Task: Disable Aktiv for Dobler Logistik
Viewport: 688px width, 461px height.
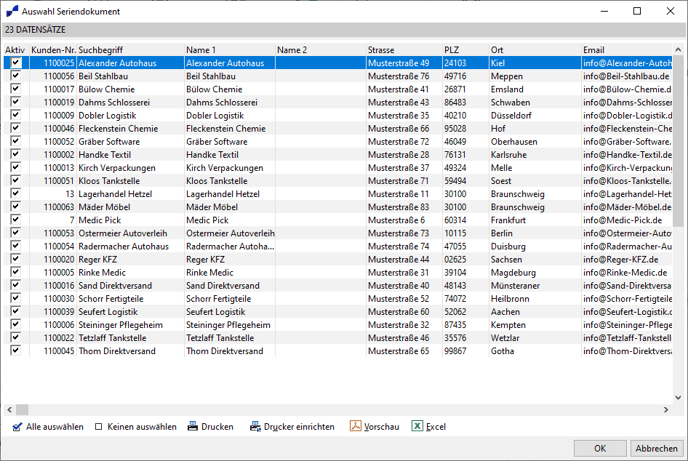Action: pos(15,115)
